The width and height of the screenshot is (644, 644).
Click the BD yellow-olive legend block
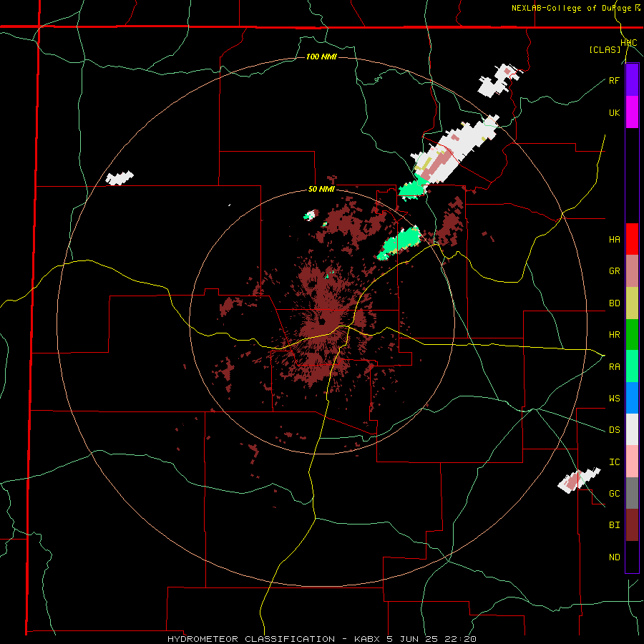click(632, 303)
